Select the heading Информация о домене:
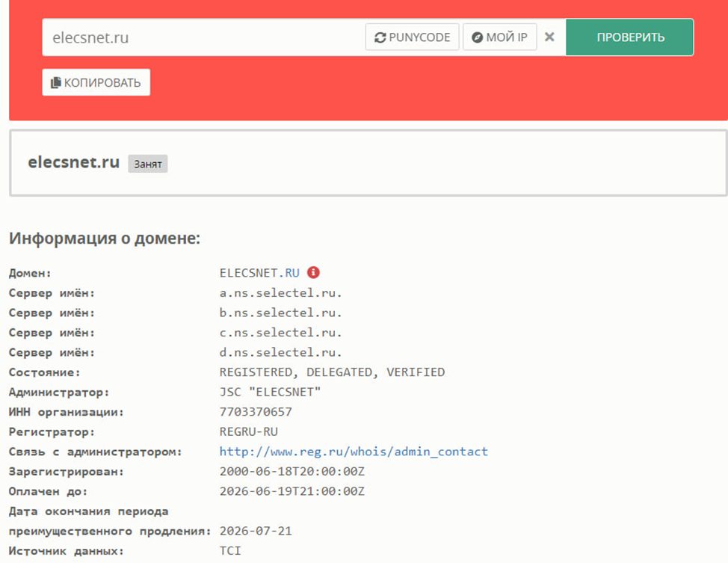The image size is (728, 563). coord(105,238)
